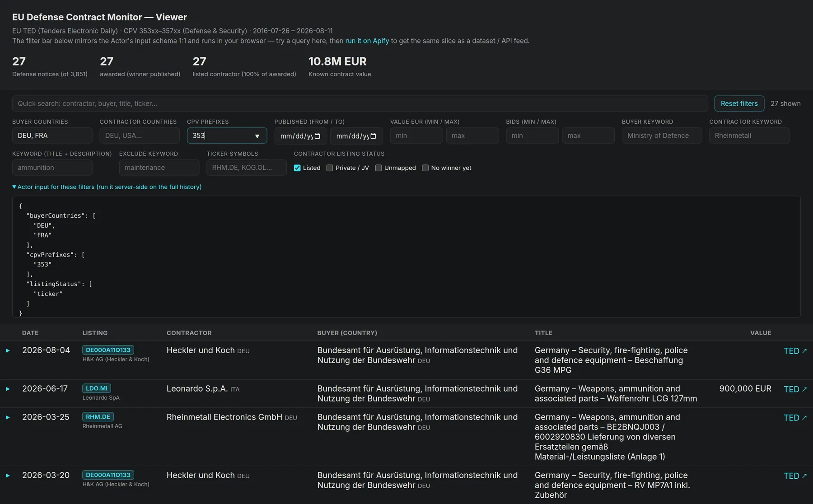Click the RHM.DE ticker badge
This screenshot has width=813, height=504.
(x=98, y=417)
